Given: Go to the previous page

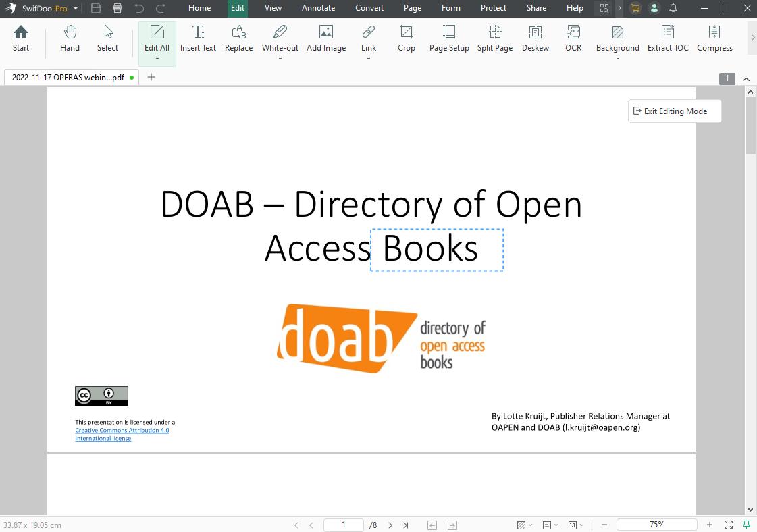Looking at the screenshot, I should [x=311, y=525].
